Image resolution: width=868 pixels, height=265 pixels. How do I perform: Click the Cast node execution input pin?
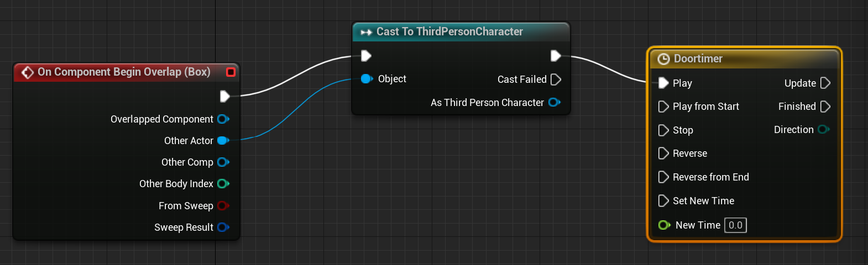click(366, 56)
